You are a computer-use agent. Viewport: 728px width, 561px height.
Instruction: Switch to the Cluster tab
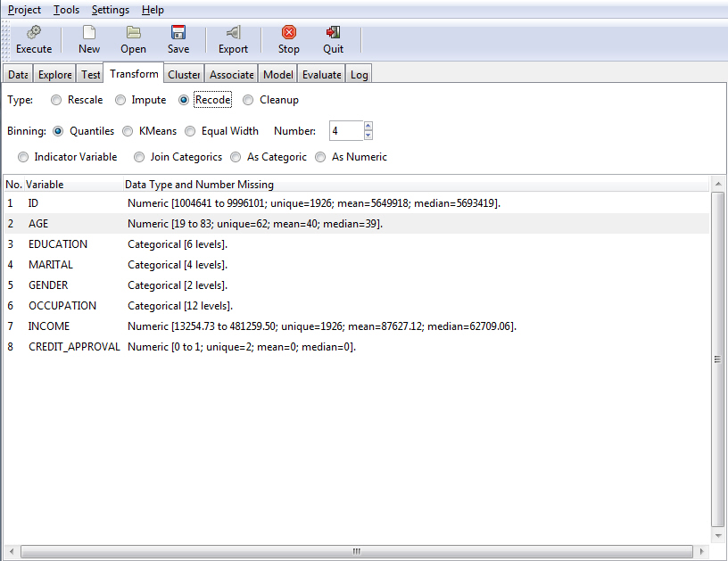click(x=184, y=74)
